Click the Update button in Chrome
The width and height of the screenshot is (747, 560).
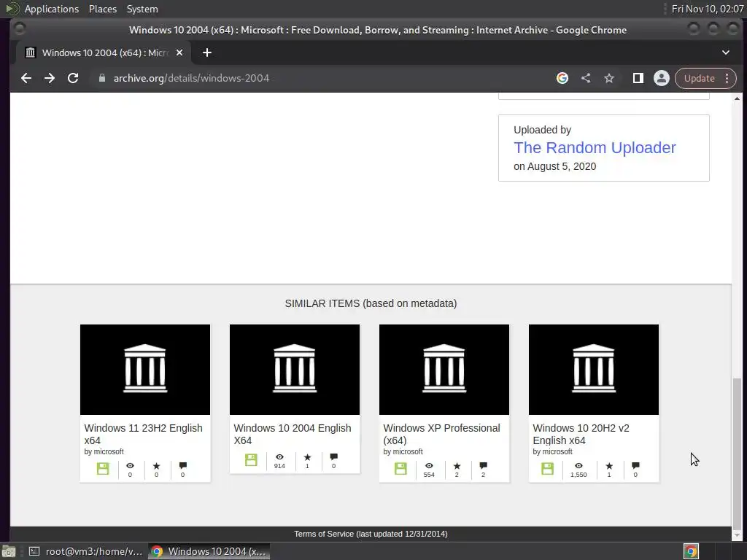tap(699, 78)
